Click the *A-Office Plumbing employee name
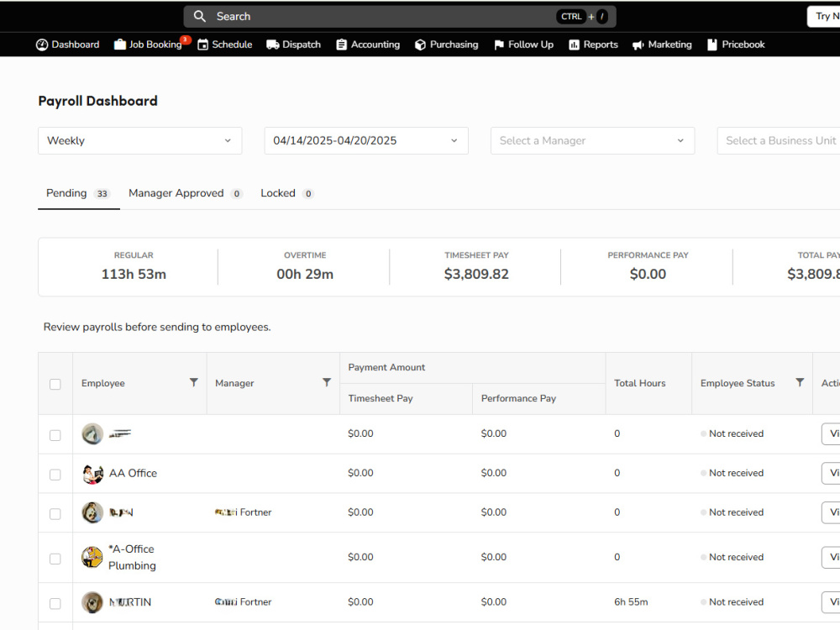This screenshot has height=630, width=840. (x=132, y=557)
